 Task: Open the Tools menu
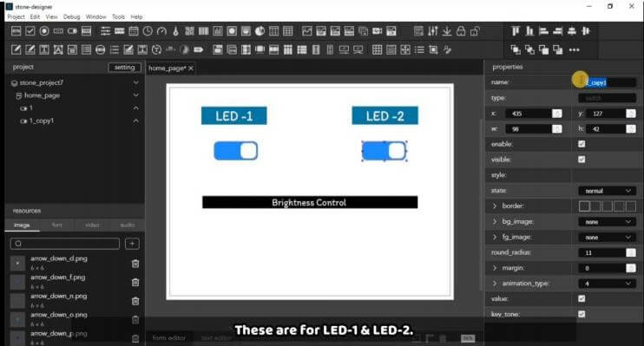(118, 16)
